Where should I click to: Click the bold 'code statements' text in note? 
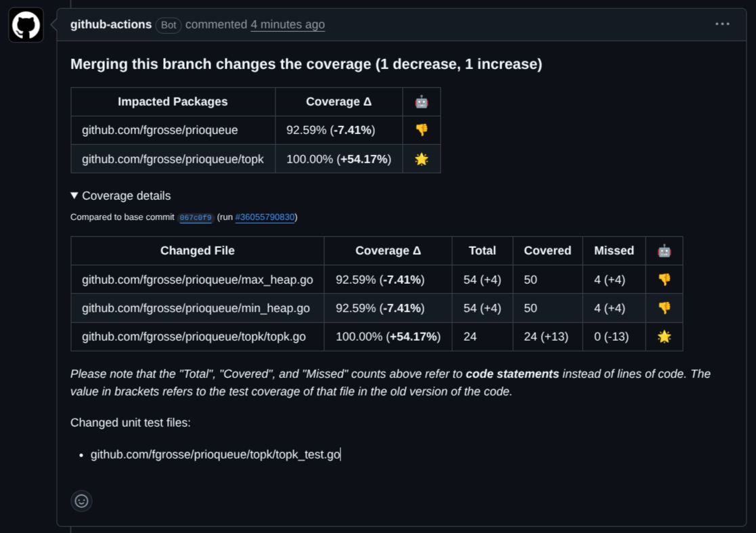512,374
